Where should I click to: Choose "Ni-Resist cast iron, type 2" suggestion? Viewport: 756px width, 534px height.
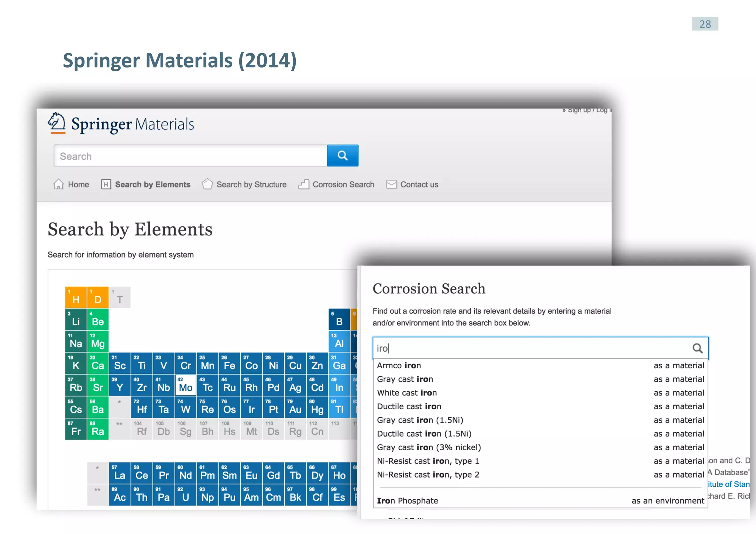point(540,475)
